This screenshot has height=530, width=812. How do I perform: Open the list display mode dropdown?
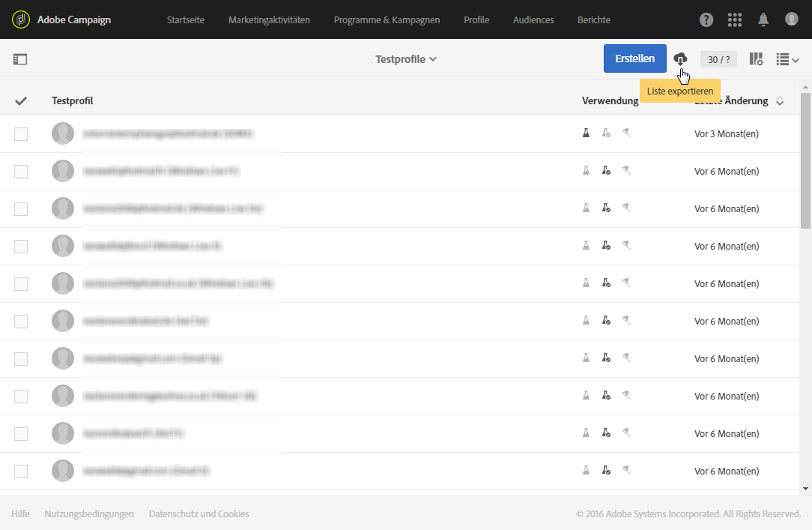787,59
